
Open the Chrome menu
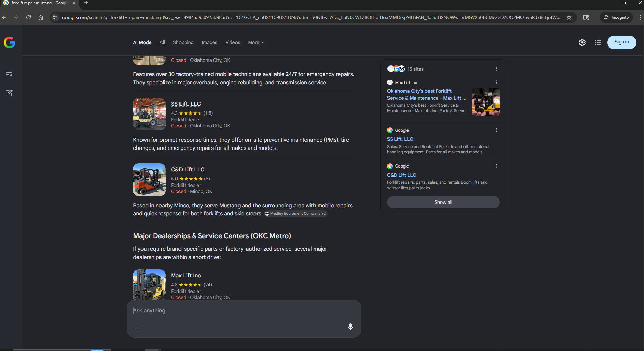click(640, 17)
